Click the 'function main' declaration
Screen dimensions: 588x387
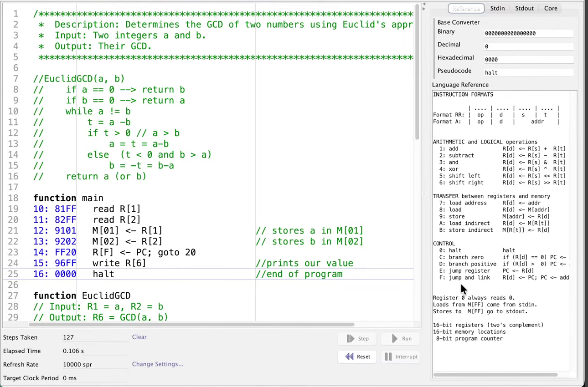[68, 198]
